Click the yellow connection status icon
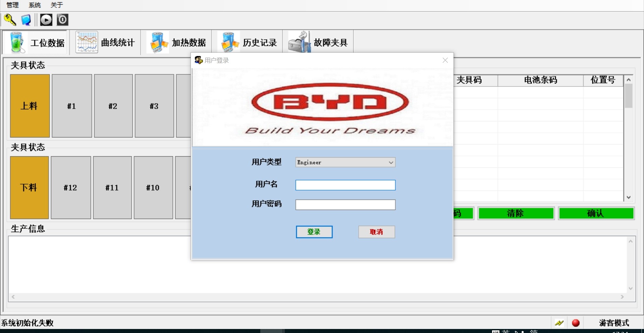 (x=559, y=323)
